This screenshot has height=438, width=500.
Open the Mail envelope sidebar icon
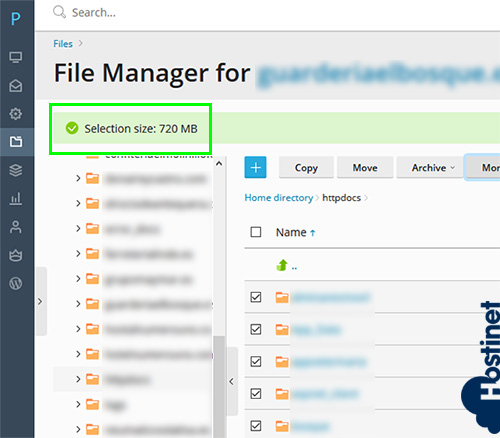[x=16, y=86]
